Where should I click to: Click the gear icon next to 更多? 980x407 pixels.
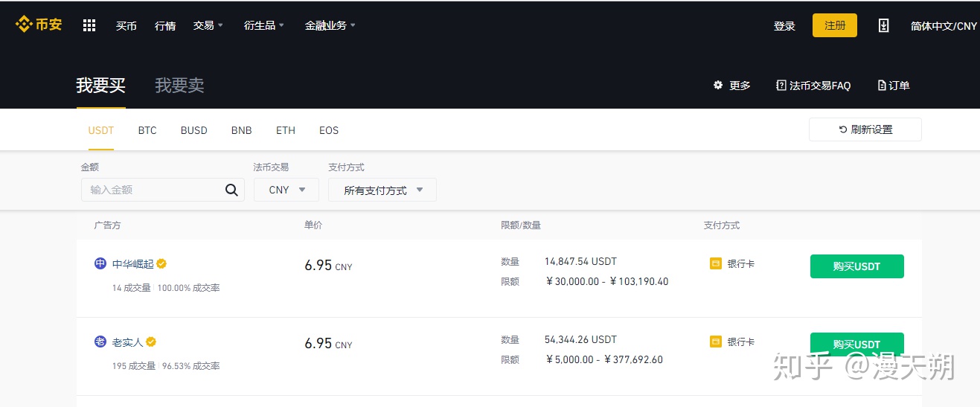718,85
